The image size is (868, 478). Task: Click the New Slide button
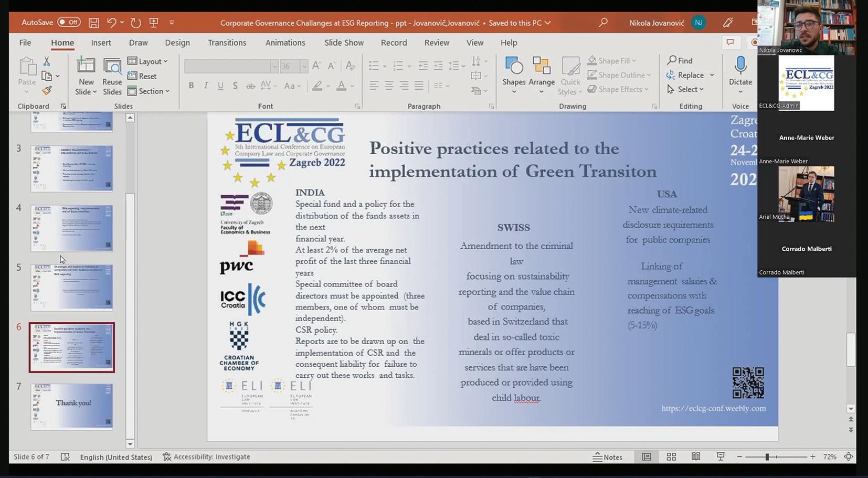click(x=86, y=76)
